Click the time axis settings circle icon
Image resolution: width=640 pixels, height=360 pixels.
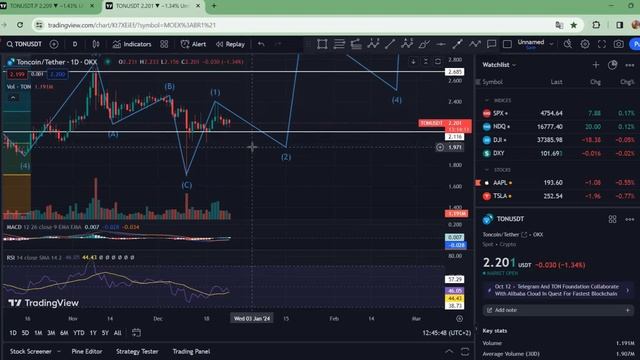[x=459, y=318]
